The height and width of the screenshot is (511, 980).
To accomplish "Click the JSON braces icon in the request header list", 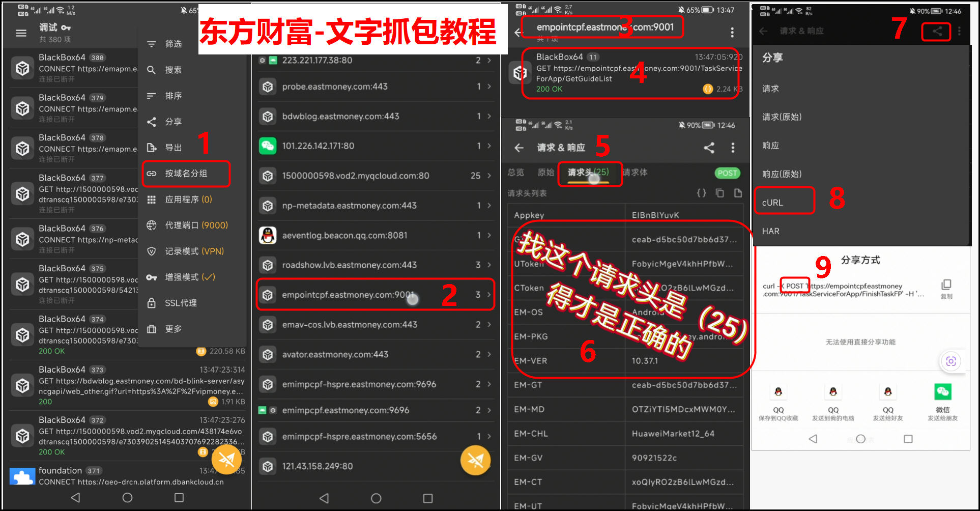I will click(x=701, y=193).
